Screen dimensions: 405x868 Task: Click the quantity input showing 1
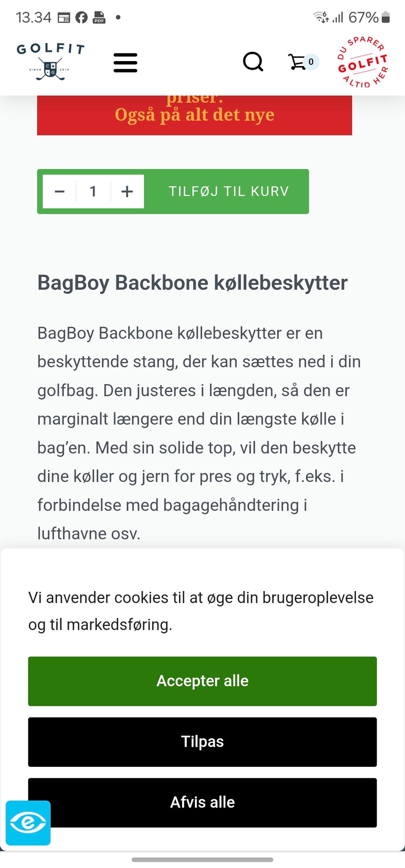[93, 191]
